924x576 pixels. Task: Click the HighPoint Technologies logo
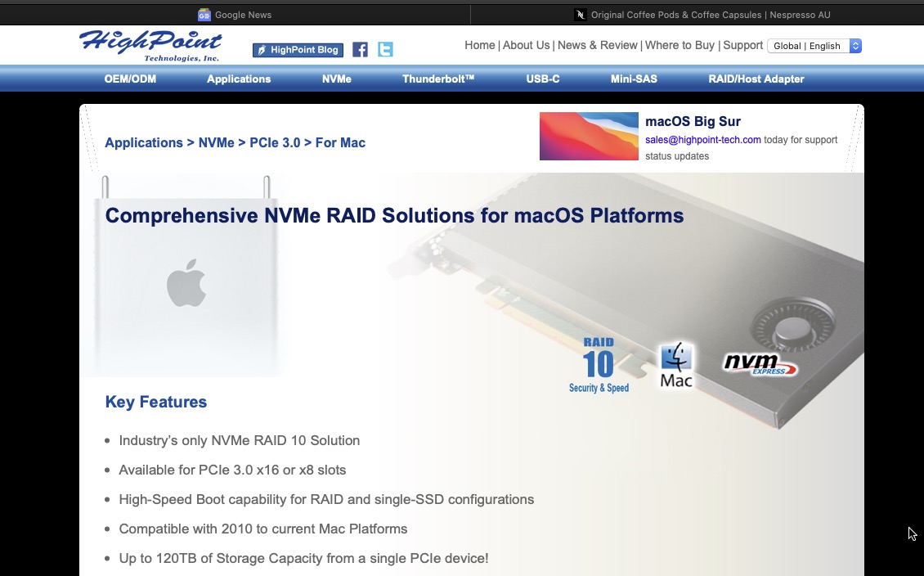click(x=150, y=45)
